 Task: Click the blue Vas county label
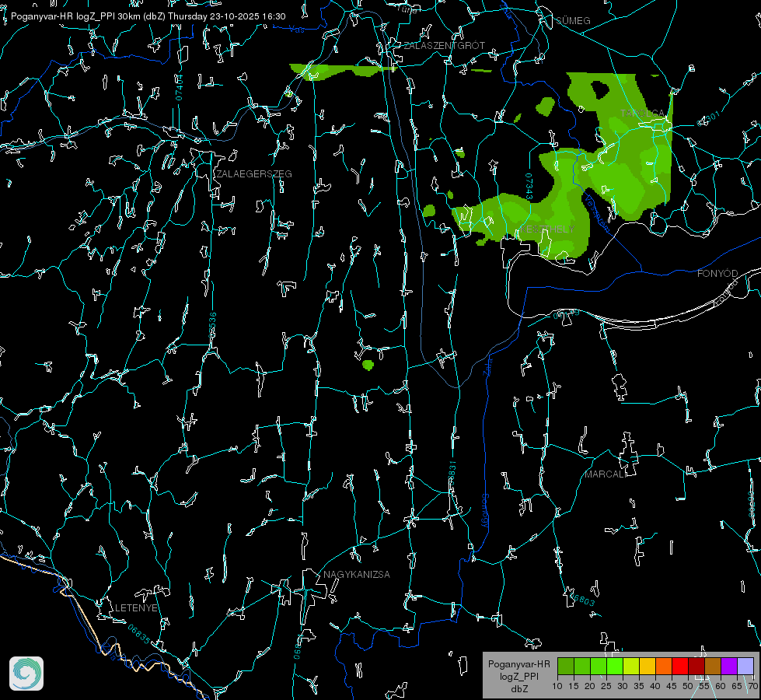pyautogui.click(x=296, y=30)
